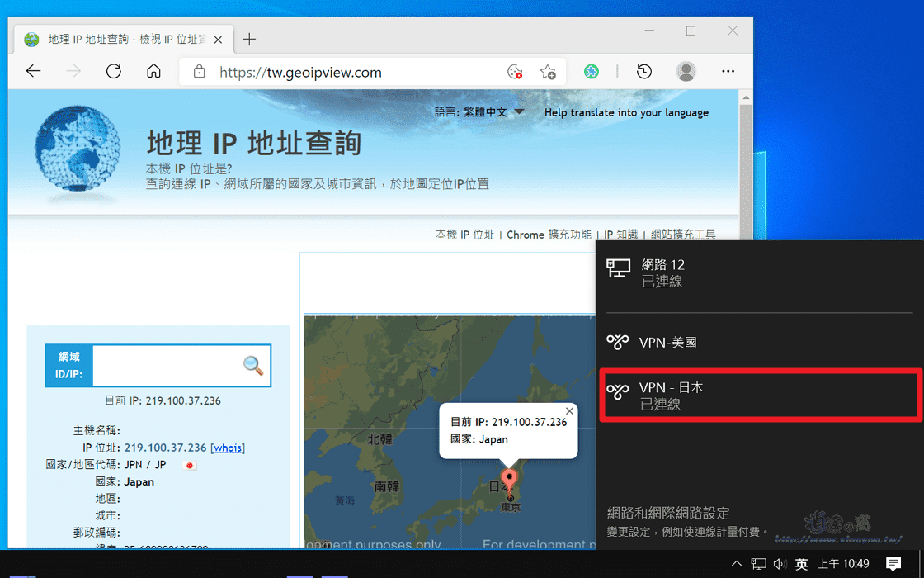Open browser history clock icon
924x578 pixels.
(644, 72)
